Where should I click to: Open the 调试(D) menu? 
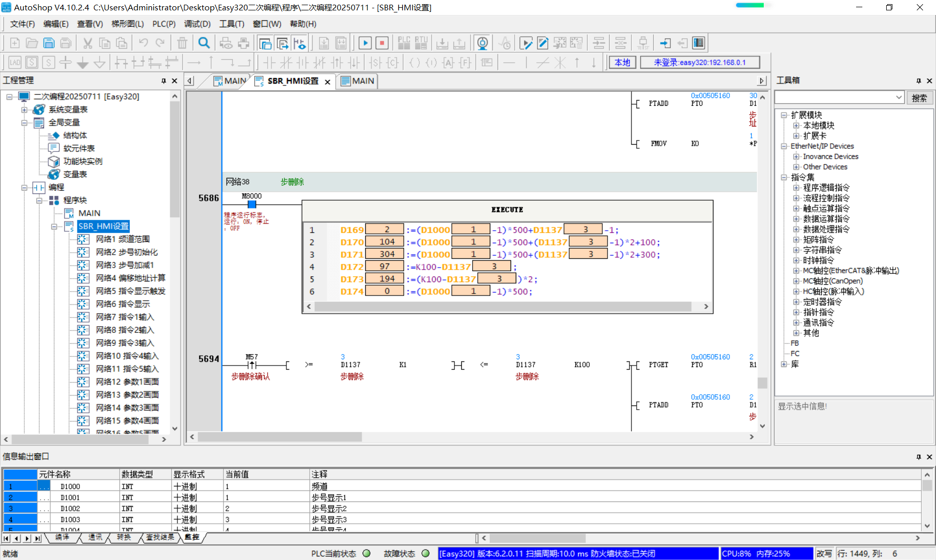coord(197,24)
